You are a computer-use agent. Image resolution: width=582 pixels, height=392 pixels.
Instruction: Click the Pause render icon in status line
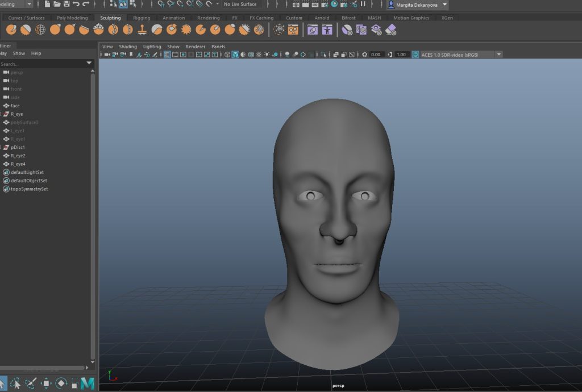(x=363, y=4)
